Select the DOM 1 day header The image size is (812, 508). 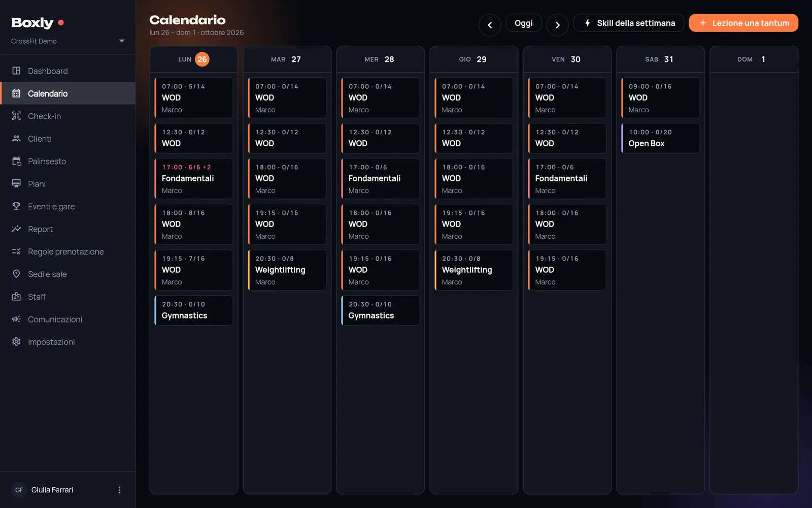[754, 59]
